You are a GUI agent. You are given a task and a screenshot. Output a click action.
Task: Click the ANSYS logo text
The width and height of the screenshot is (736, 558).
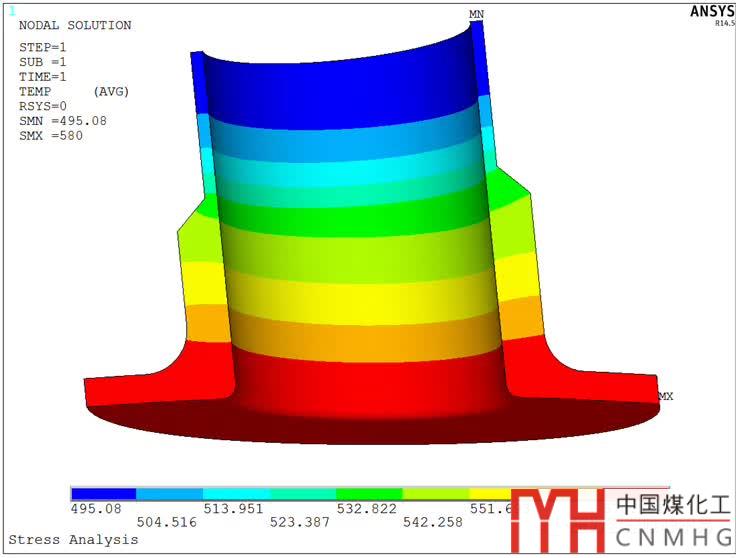(713, 11)
